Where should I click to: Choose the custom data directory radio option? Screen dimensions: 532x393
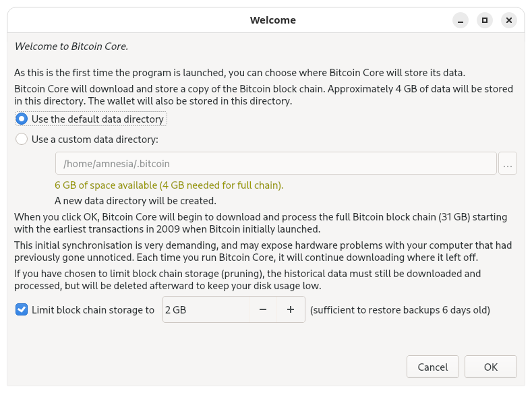click(x=22, y=140)
